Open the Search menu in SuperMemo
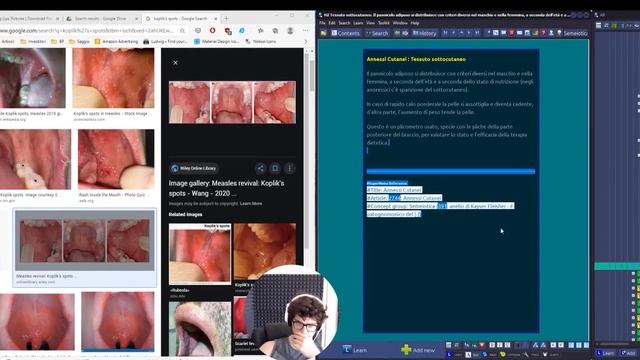 344,23
